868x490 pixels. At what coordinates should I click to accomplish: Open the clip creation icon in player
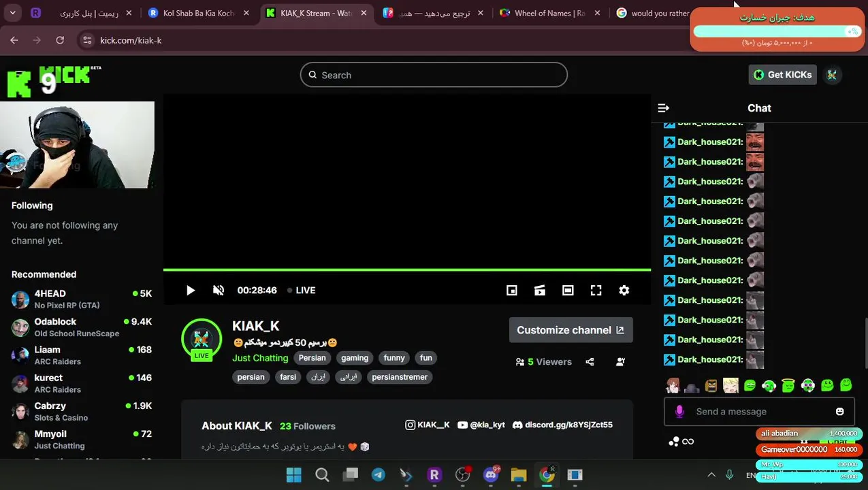[540, 291]
